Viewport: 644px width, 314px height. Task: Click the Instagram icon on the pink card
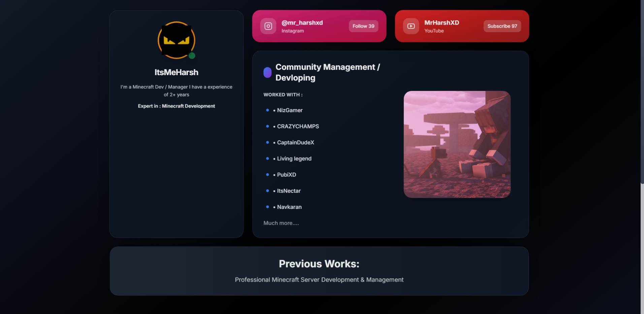point(268,26)
